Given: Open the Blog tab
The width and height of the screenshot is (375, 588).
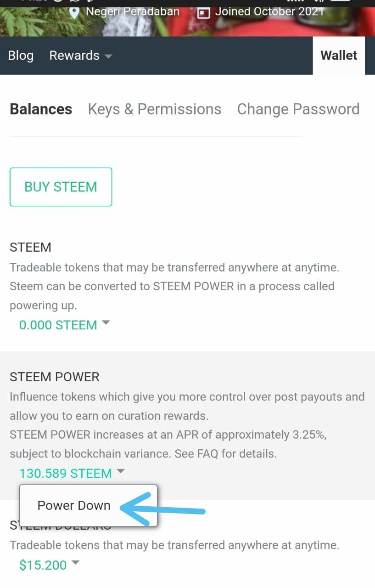Looking at the screenshot, I should (x=21, y=56).
